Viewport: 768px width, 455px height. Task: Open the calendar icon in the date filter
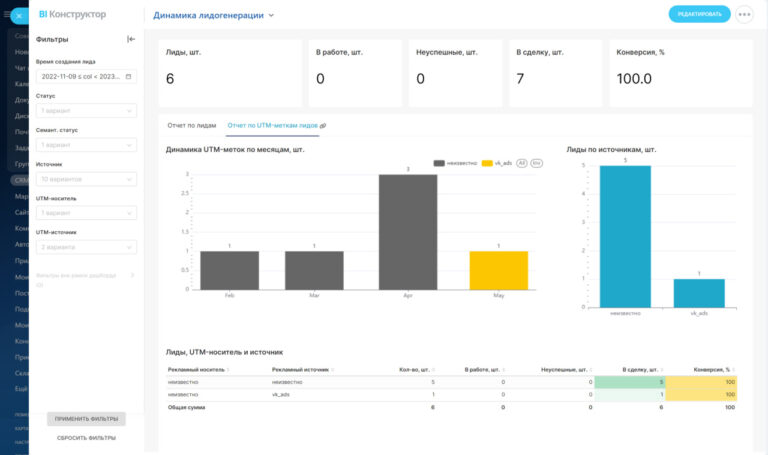click(x=128, y=76)
